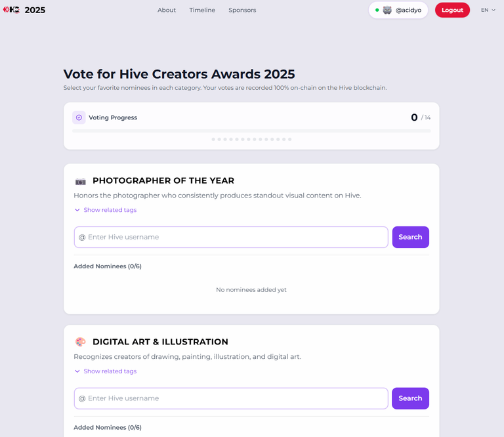Click the palette icon beside Digital Art & Illustration
The image size is (504, 437).
click(81, 342)
